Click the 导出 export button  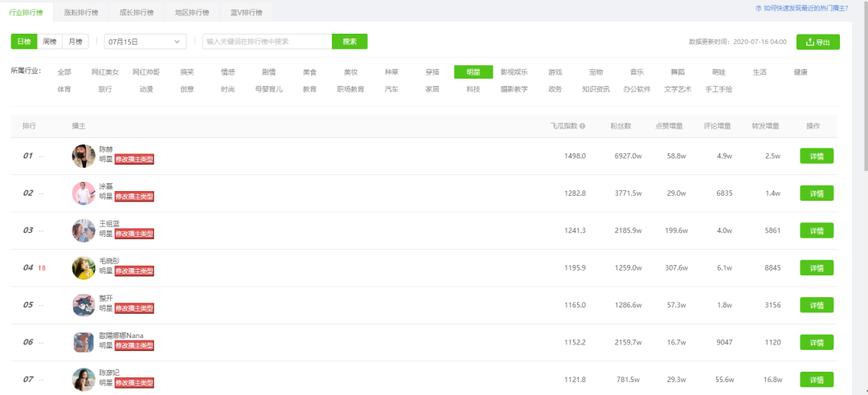817,42
